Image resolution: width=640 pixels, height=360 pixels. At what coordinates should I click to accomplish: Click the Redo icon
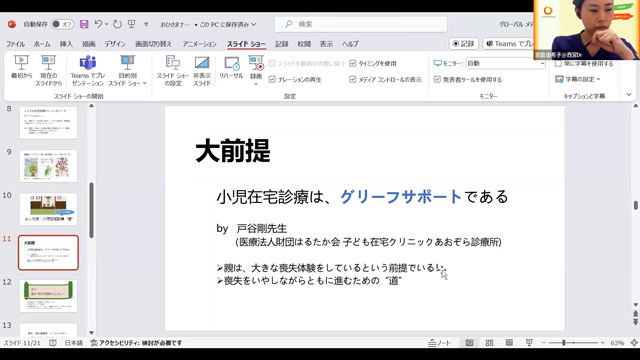coord(118,24)
